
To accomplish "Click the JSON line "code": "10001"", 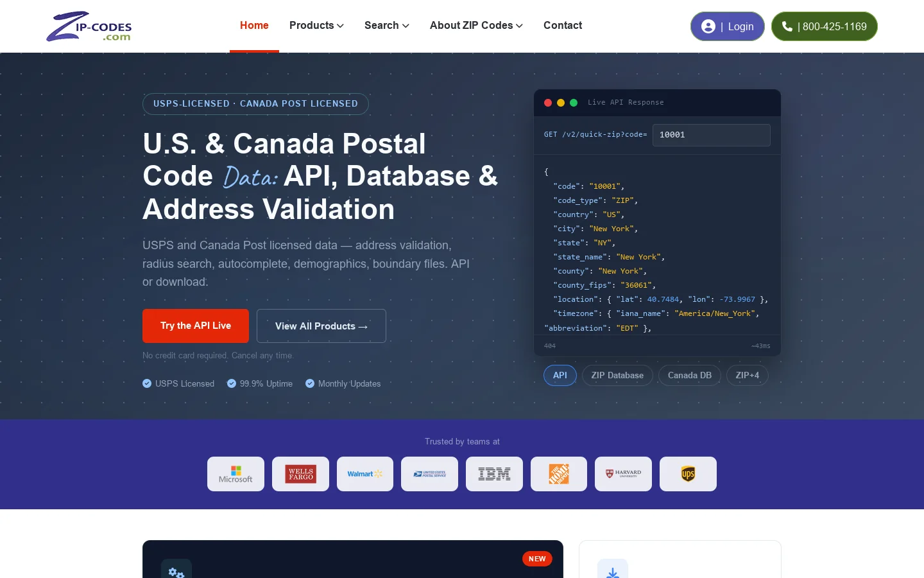I will coord(589,186).
